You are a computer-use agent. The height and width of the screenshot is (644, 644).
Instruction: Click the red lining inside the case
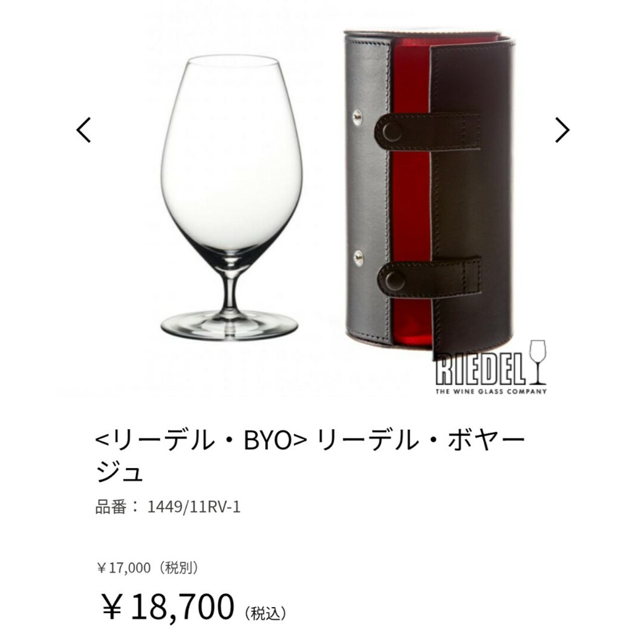point(411,197)
